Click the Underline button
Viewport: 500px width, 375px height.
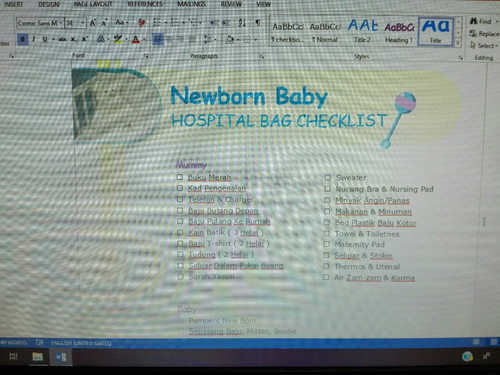coord(45,39)
